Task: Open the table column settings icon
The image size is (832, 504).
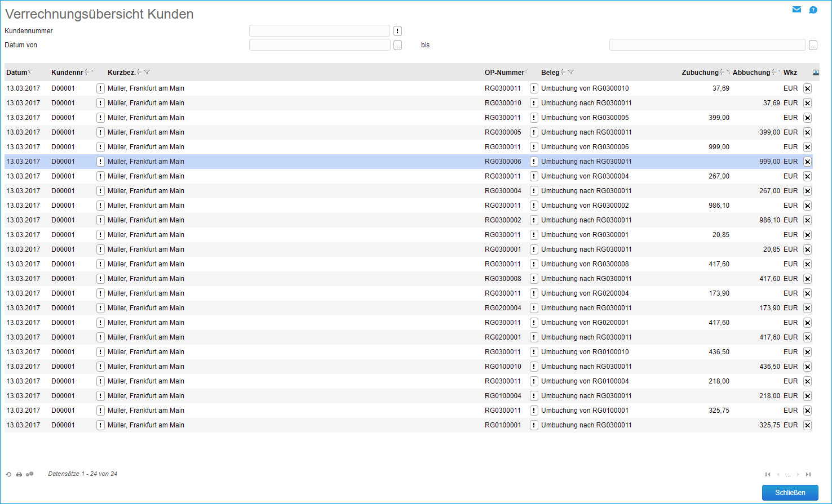Action: pyautogui.click(x=816, y=73)
